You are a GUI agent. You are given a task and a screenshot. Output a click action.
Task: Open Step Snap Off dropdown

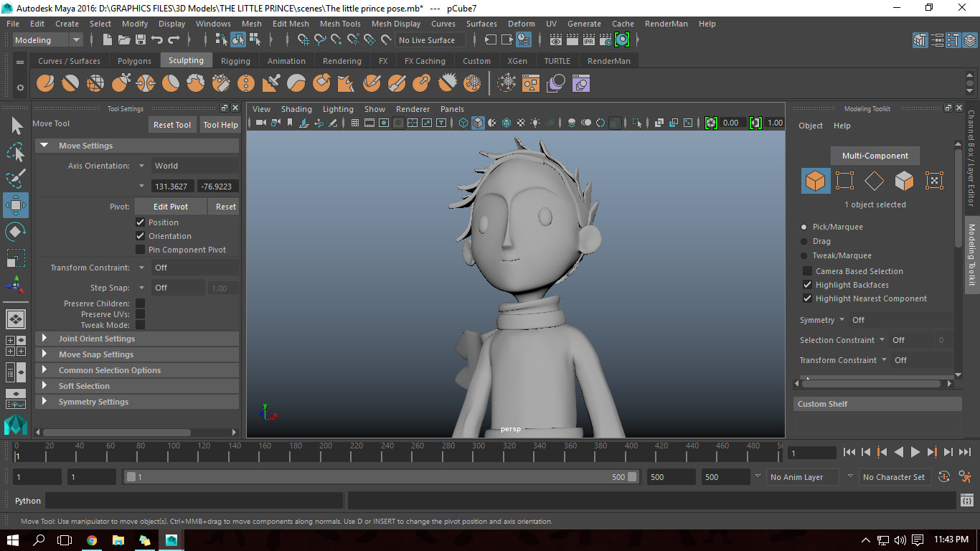tap(179, 288)
